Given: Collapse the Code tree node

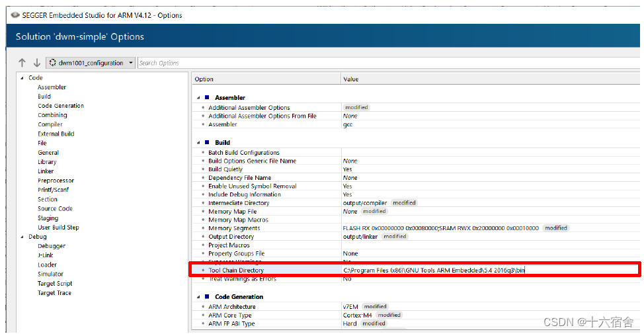Looking at the screenshot, I should tap(22, 78).
